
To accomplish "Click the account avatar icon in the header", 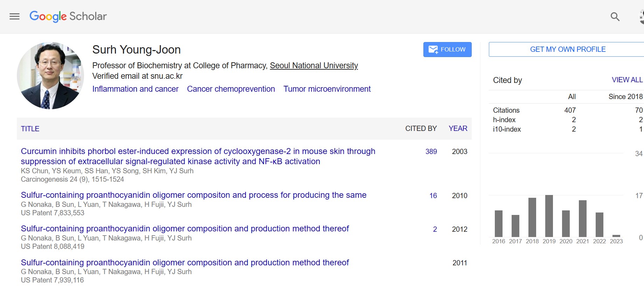I will pos(642,16).
